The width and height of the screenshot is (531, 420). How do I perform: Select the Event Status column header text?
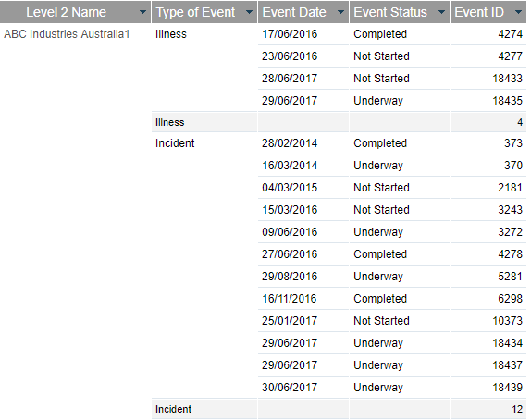click(390, 13)
